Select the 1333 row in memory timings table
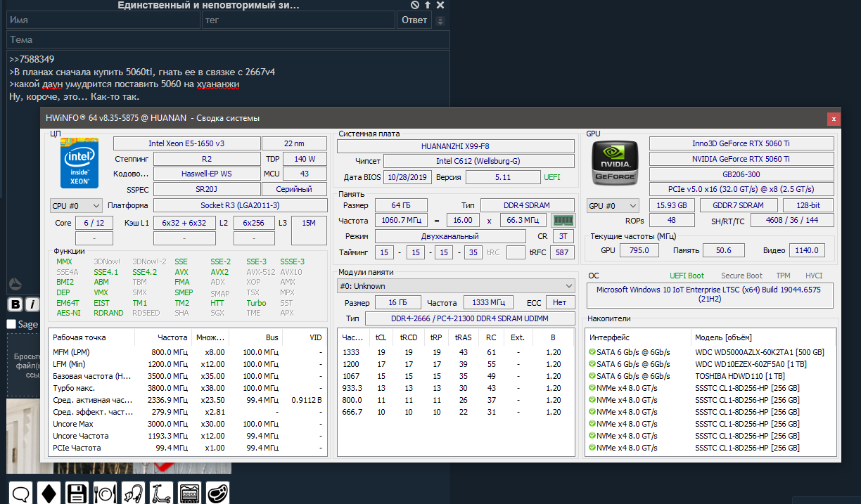861x504 pixels. (x=456, y=352)
